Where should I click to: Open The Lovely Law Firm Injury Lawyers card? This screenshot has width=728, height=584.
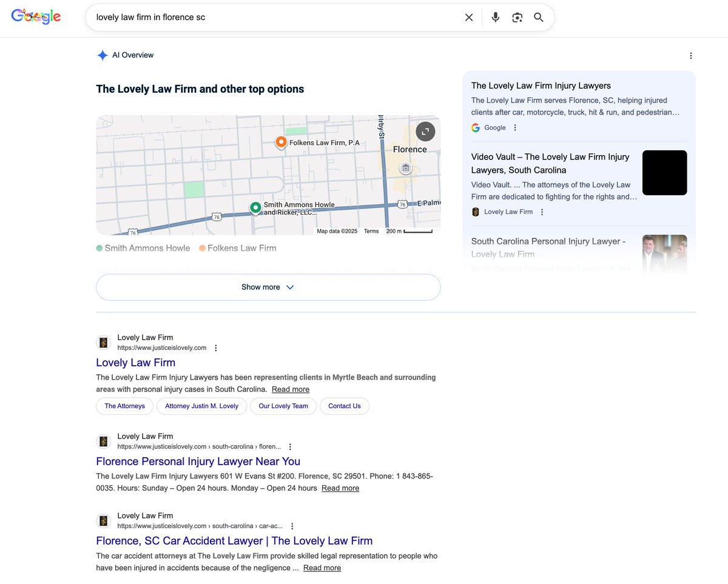tap(541, 86)
